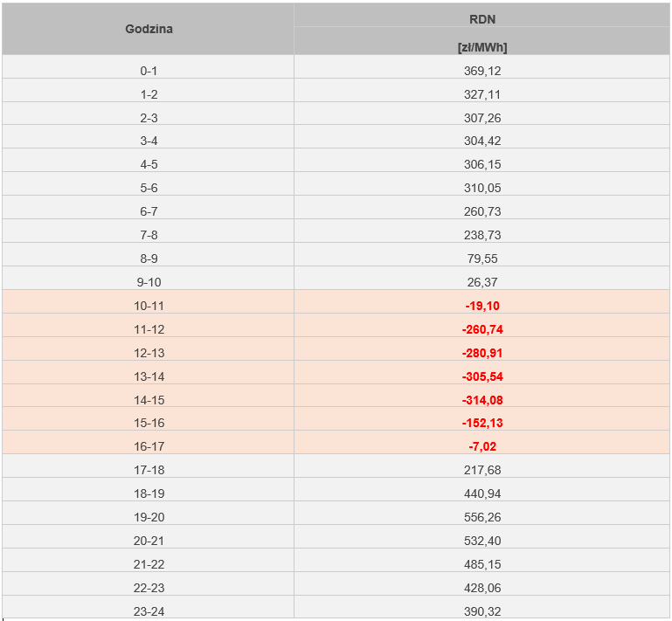Select the highlighted 11-12 hour cell
This screenshot has width=672, height=621.
149,329
